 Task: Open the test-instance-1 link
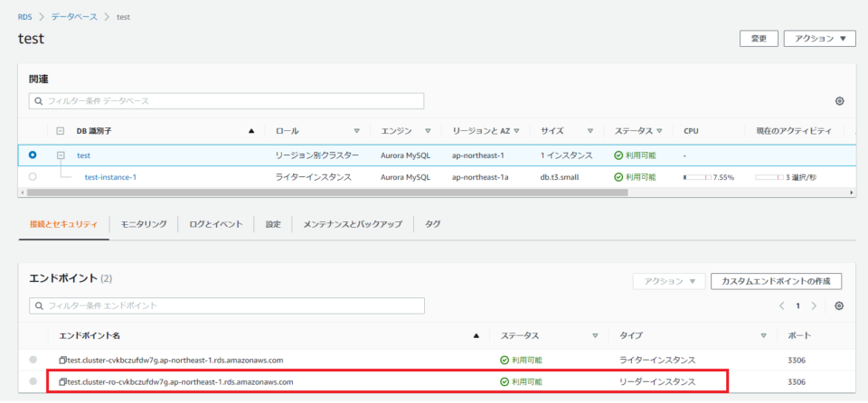point(110,177)
